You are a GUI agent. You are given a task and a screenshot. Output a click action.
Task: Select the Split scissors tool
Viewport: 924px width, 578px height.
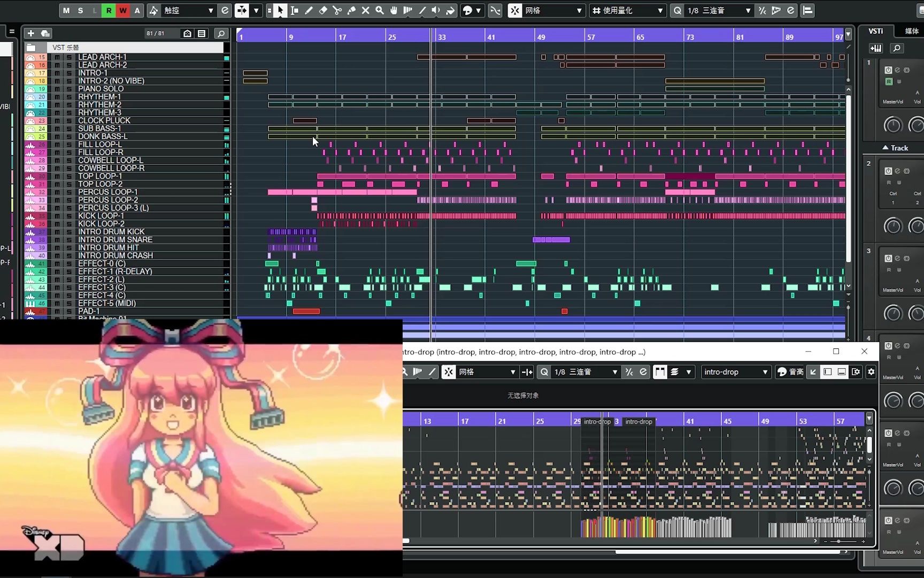pyautogui.click(x=337, y=10)
